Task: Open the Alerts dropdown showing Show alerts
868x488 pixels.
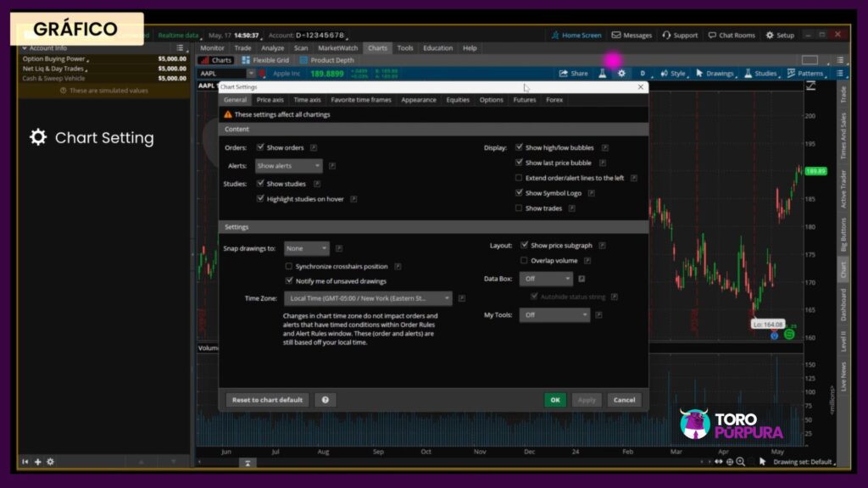Action: coord(288,165)
